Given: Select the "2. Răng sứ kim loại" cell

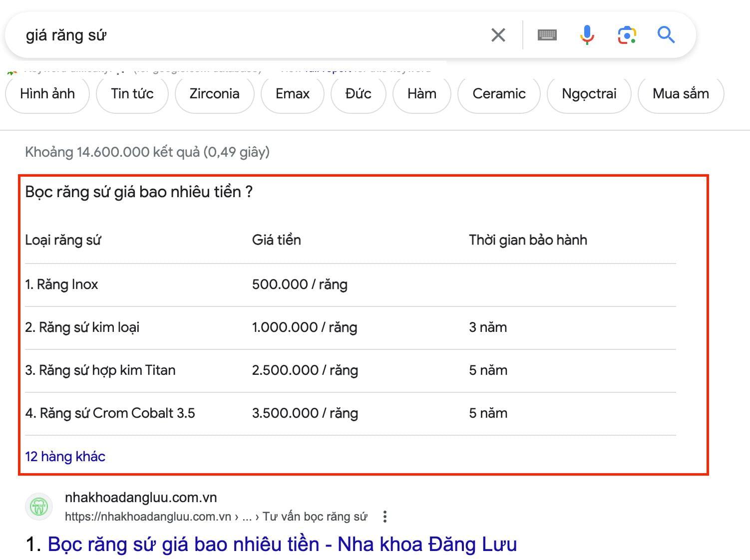Looking at the screenshot, I should 82,327.
